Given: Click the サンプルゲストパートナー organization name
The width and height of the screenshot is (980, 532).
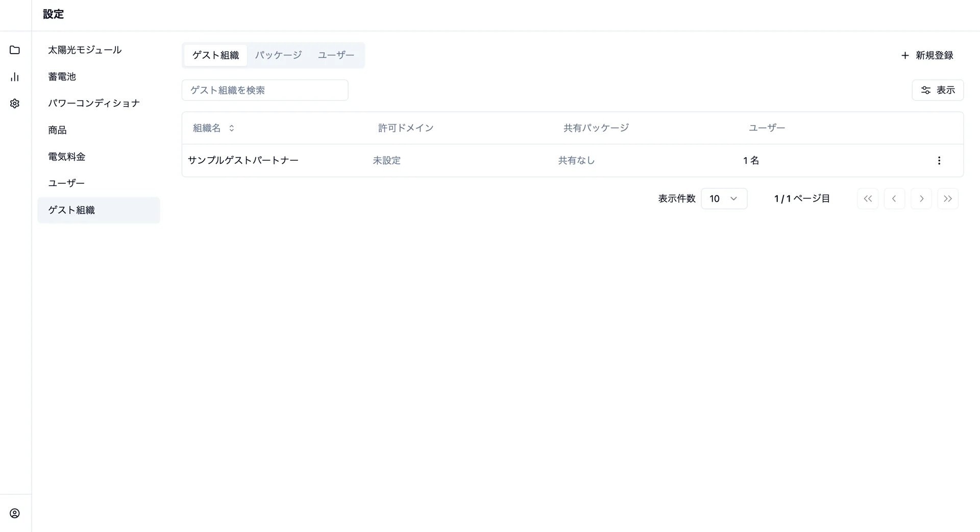Looking at the screenshot, I should coord(243,160).
